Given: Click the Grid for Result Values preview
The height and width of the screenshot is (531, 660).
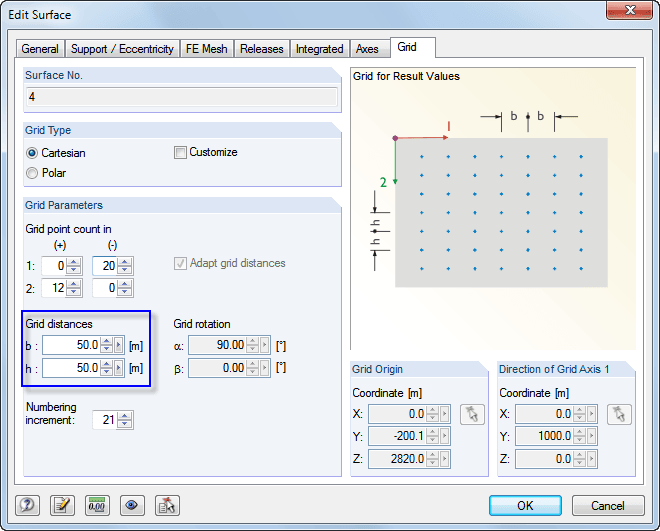Looking at the screenshot, I should (x=493, y=209).
